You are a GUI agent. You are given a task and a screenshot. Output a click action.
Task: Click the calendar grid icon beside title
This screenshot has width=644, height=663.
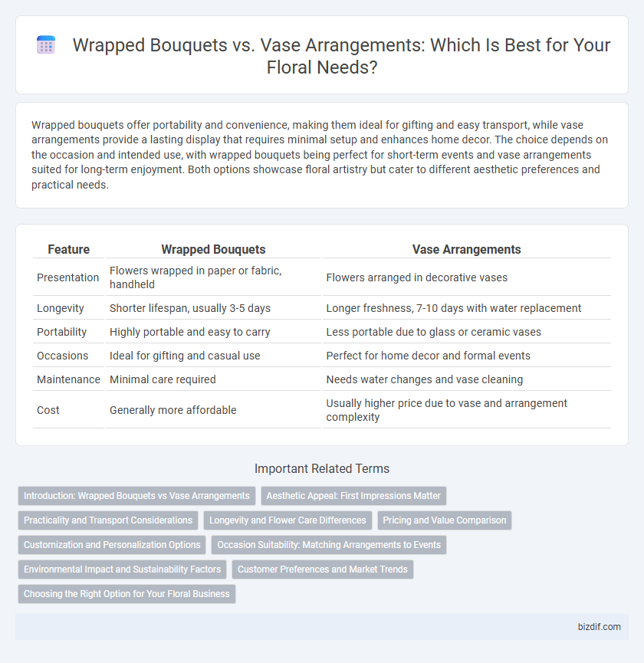(46, 44)
